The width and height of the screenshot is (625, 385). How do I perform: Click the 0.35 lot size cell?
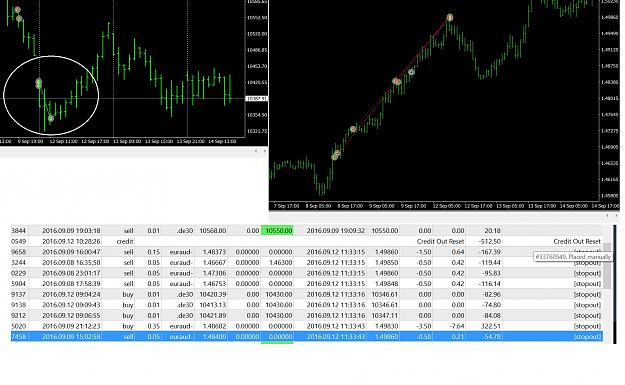(153, 326)
